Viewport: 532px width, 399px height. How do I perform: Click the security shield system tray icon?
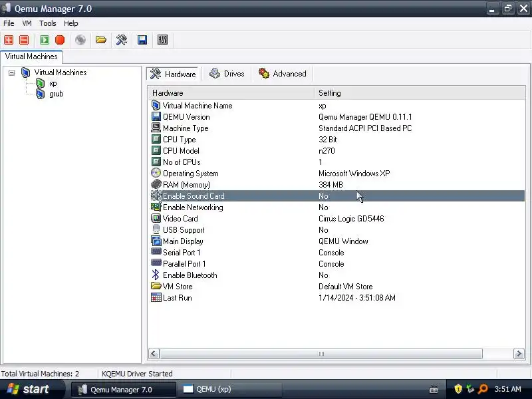[458, 389]
